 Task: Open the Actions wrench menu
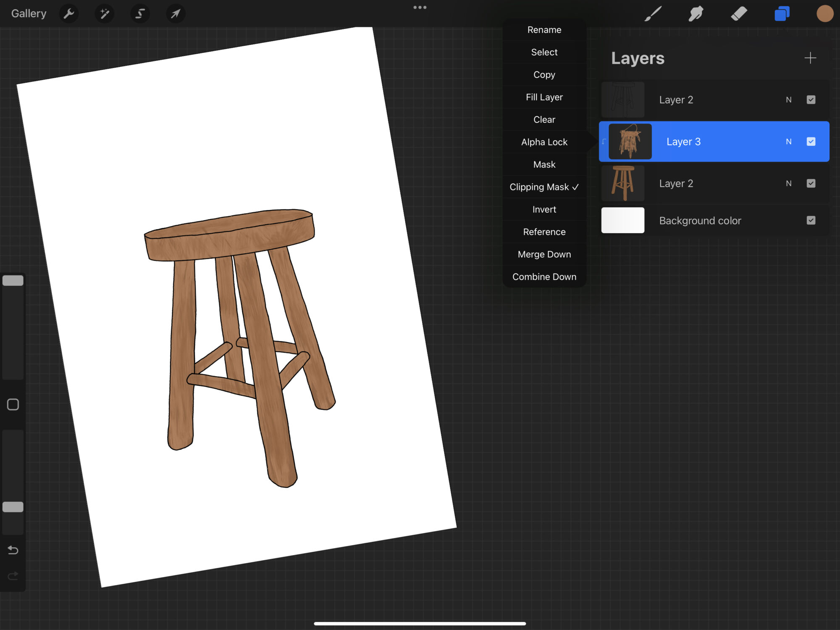pos(69,14)
